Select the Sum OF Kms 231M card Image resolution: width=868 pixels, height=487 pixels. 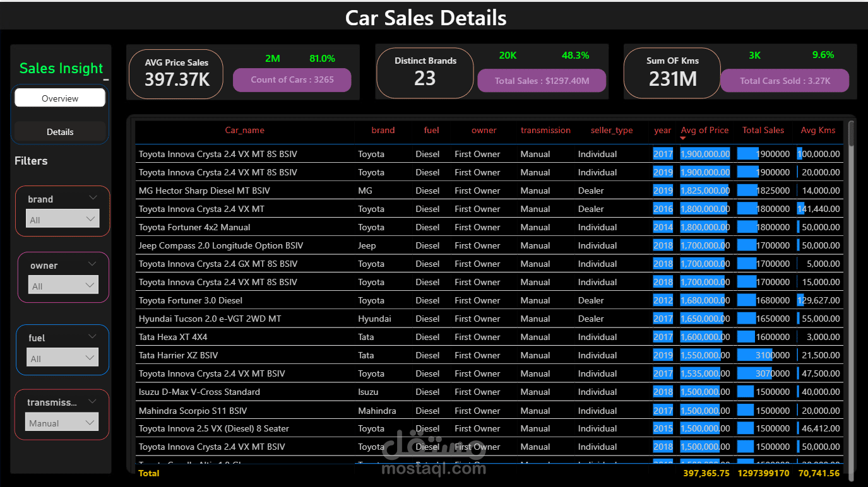(x=672, y=73)
